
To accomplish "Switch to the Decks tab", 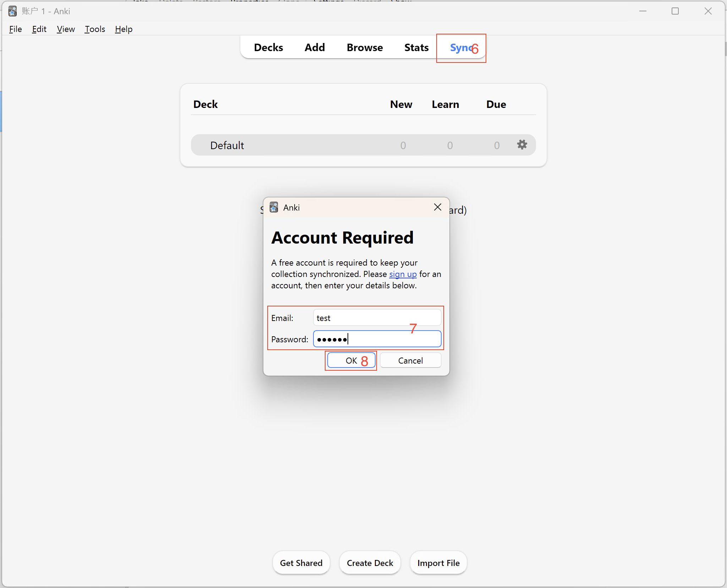I will click(268, 47).
